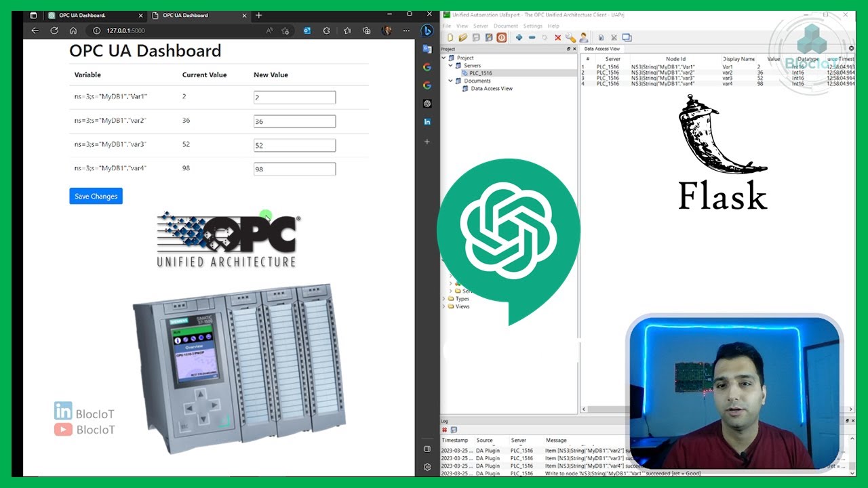Click the user identity icon in UaExpert toolbar
Image resolution: width=868 pixels, height=488 pixels.
pyautogui.click(x=583, y=38)
